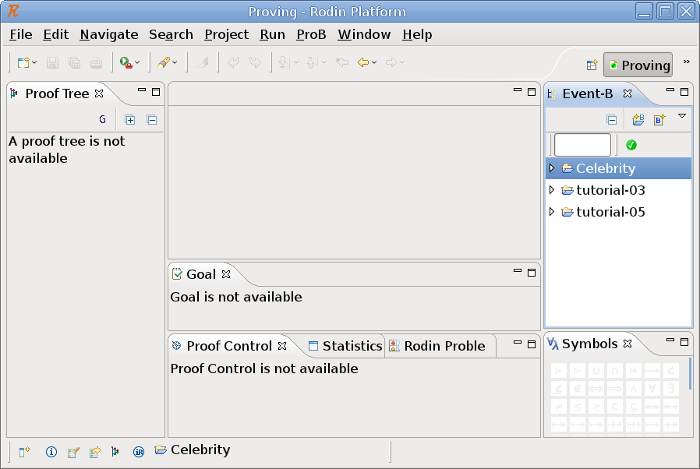Viewport: 700px width, 469px height.
Task: Click the Symbols panel vertical scrollbar
Action: (689, 374)
